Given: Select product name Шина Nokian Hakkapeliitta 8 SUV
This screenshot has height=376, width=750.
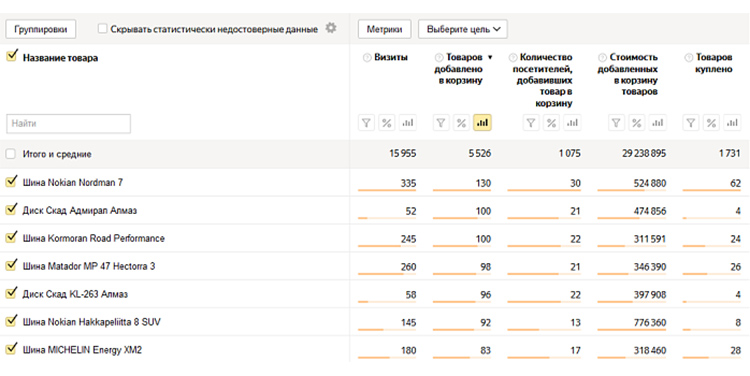Looking at the screenshot, I should pos(91,322).
